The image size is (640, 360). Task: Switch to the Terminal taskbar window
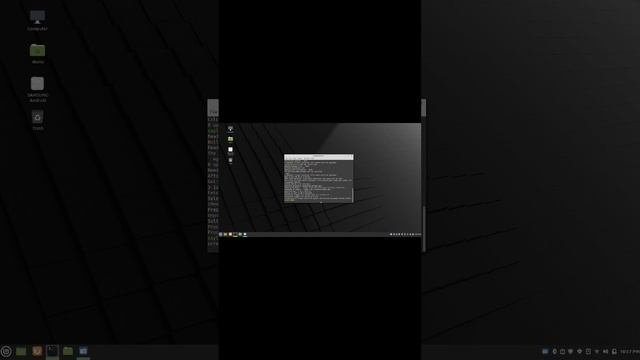(x=52, y=351)
